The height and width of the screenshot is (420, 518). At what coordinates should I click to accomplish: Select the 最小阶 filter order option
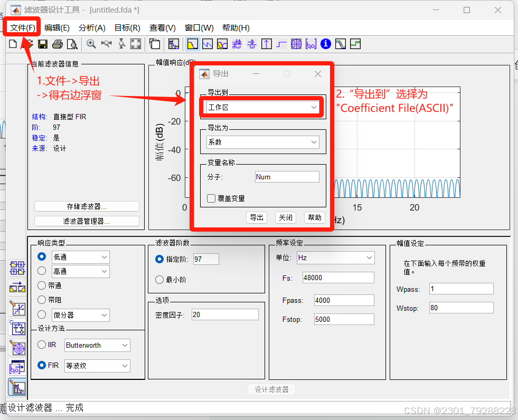coord(159,280)
